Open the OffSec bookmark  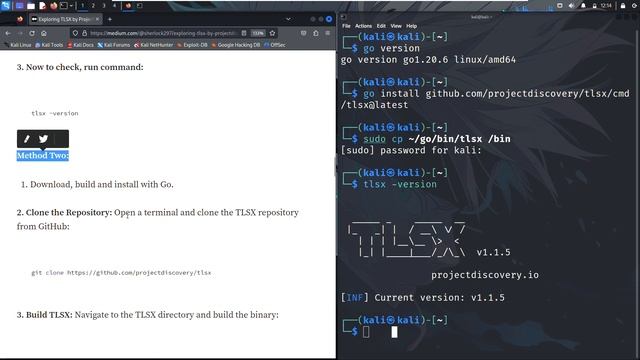pyautogui.click(x=275, y=45)
